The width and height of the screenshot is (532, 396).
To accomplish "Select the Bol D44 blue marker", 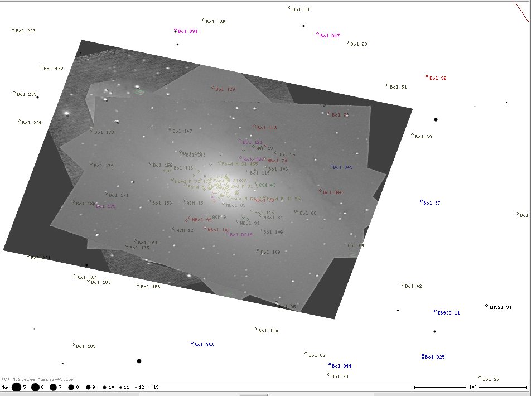I will tap(330, 364).
